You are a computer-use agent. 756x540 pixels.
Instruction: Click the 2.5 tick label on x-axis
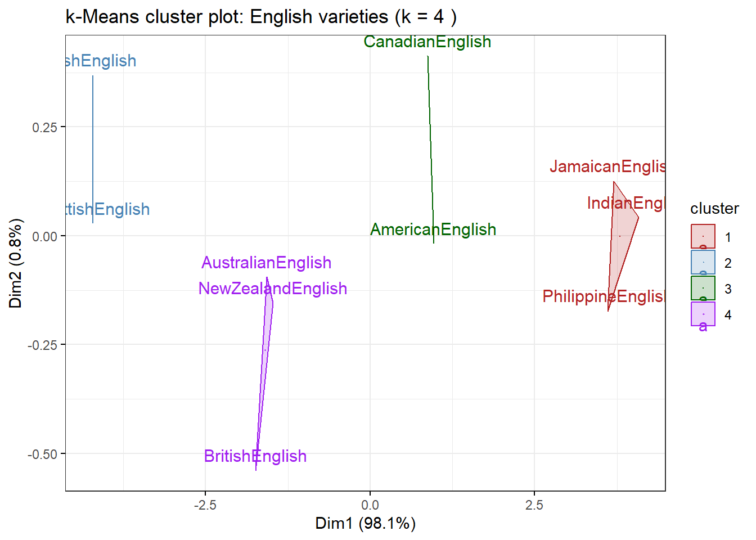point(534,505)
